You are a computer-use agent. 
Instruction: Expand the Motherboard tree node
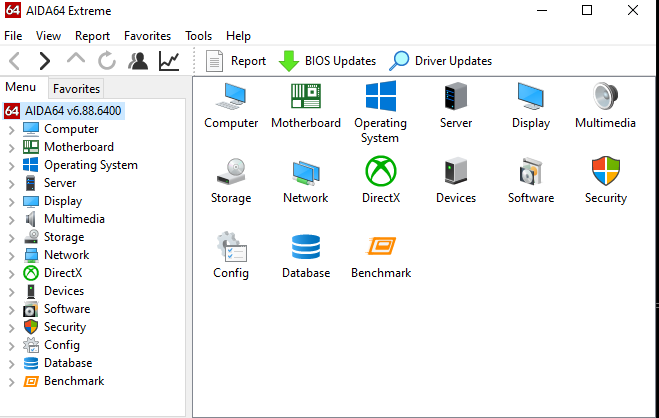click(11, 148)
